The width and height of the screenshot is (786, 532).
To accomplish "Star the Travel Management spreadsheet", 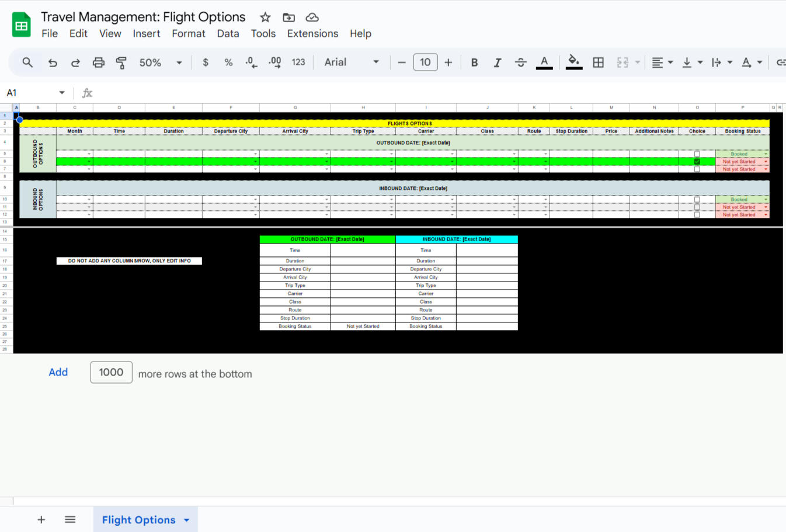I will click(265, 17).
